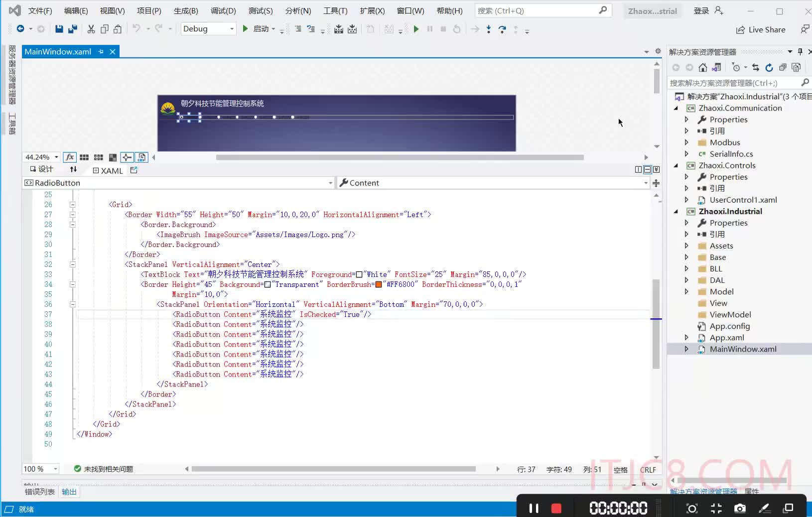Toggle snapping to snaplines in designer

click(127, 157)
